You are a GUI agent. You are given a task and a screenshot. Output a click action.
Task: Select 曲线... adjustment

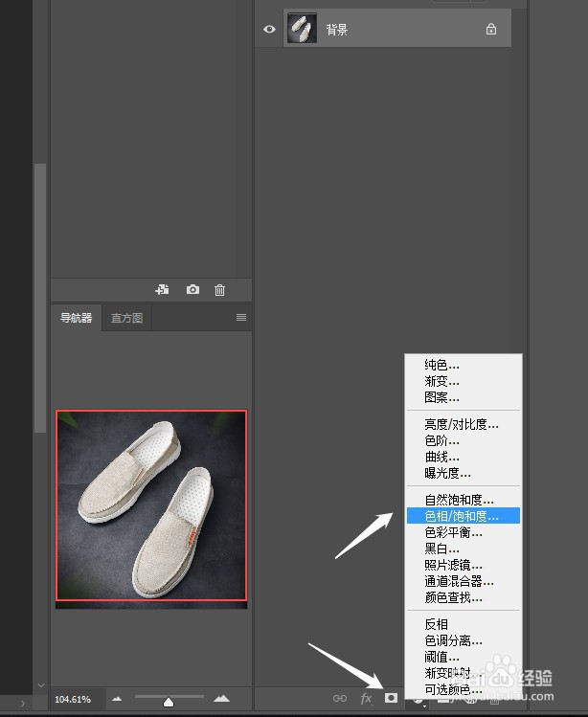(464, 457)
